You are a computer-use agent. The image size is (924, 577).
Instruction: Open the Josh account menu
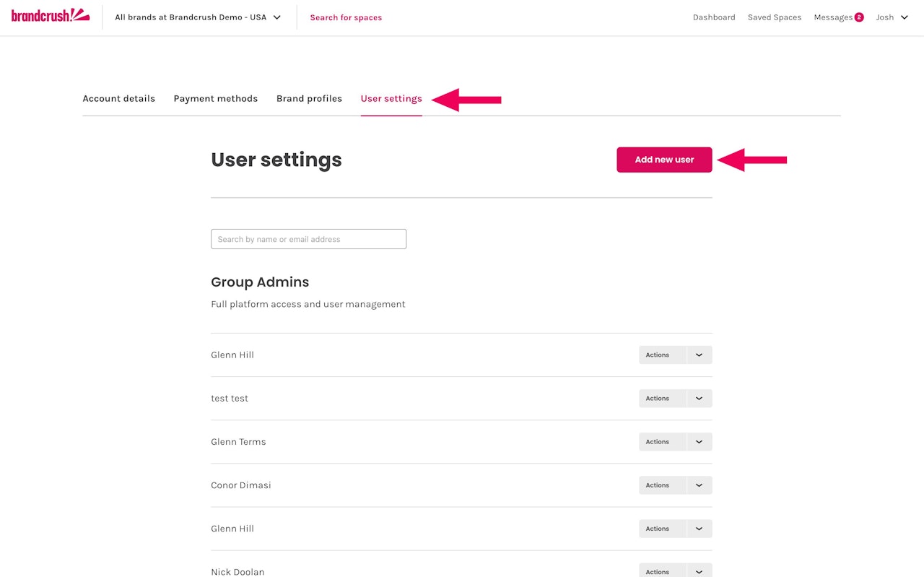(x=892, y=17)
